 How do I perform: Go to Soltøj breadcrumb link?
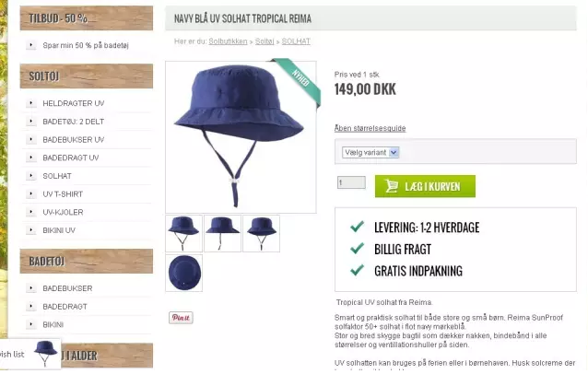265,41
